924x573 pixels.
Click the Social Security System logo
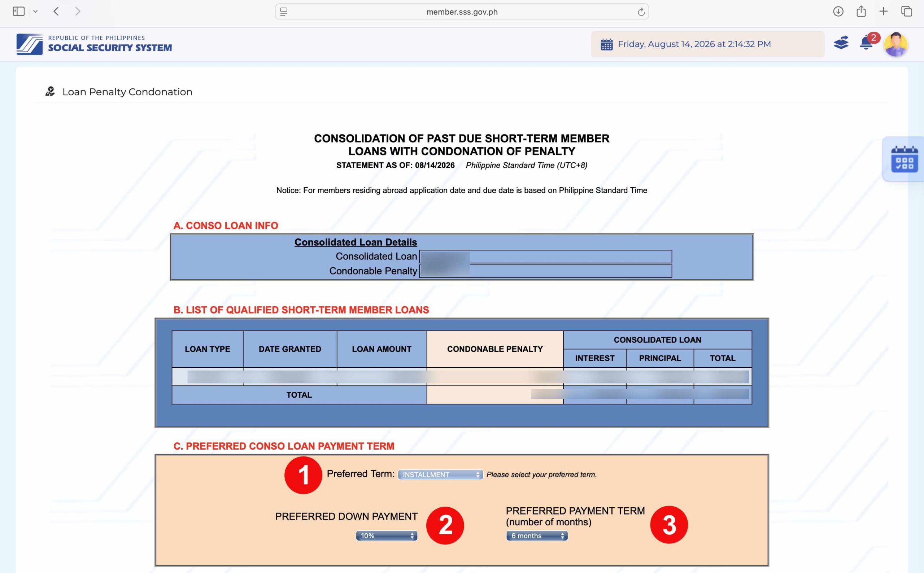pos(94,44)
